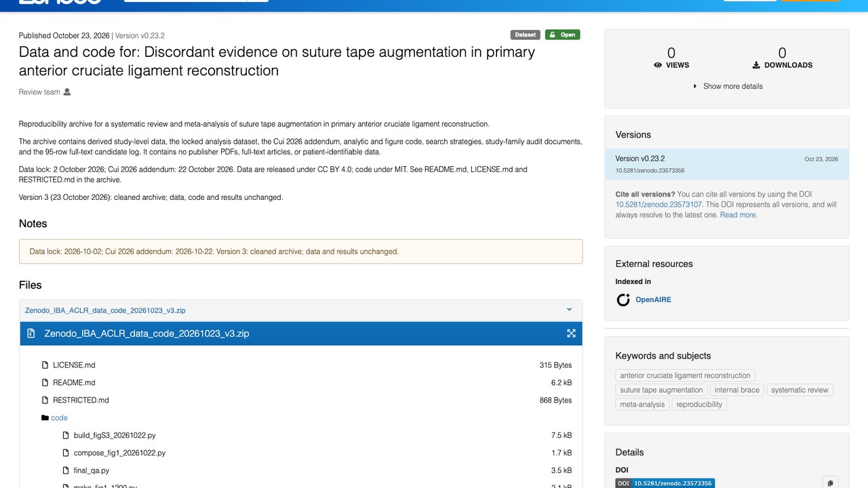Click the file icon beside RESTRICTED.md

click(45, 401)
